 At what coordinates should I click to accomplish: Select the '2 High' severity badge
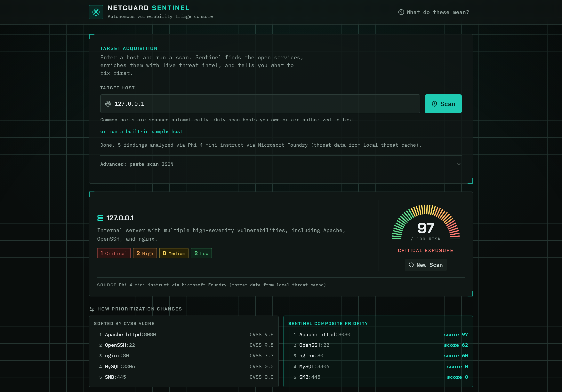[145, 253]
